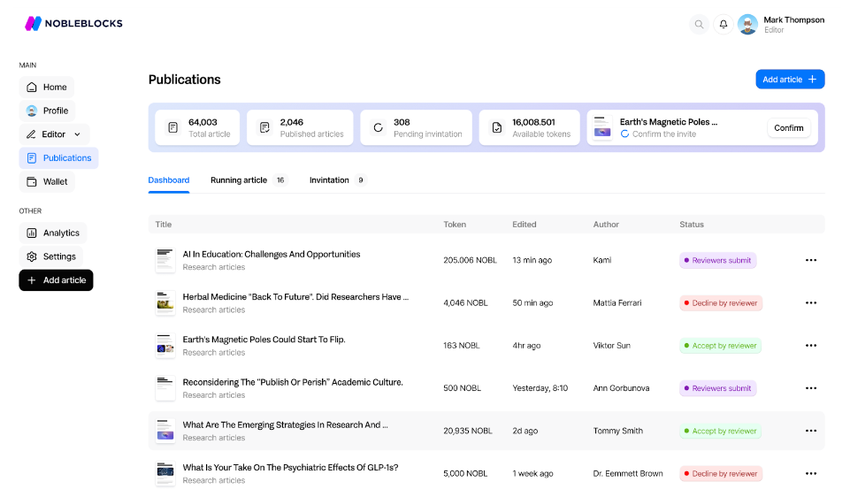Open Analytics in sidebar

(52, 233)
